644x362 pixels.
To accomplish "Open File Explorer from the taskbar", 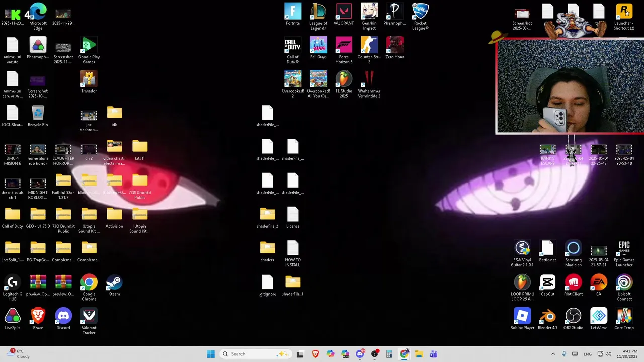I will pos(419,354).
